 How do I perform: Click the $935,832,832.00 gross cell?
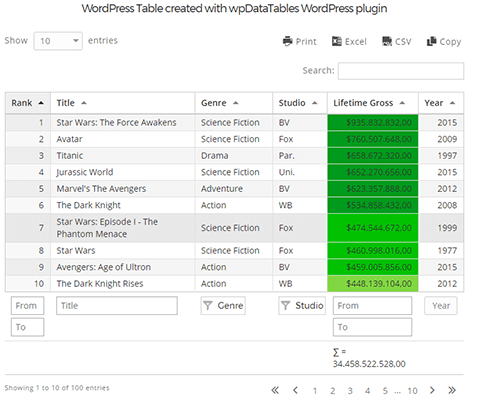click(x=373, y=123)
